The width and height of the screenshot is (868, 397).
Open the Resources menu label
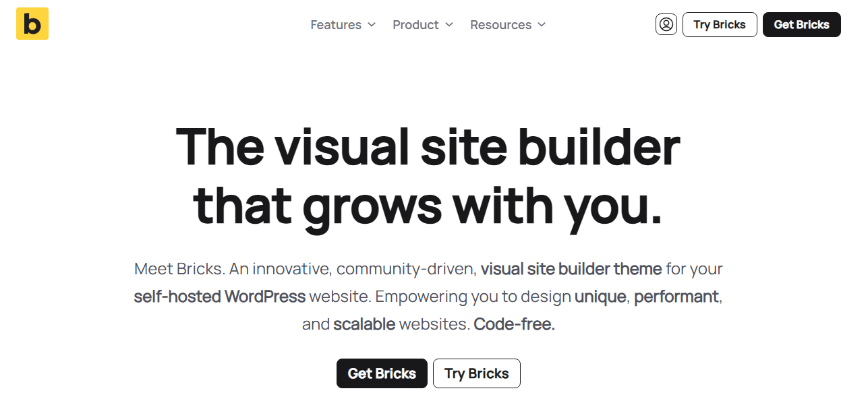tap(500, 25)
